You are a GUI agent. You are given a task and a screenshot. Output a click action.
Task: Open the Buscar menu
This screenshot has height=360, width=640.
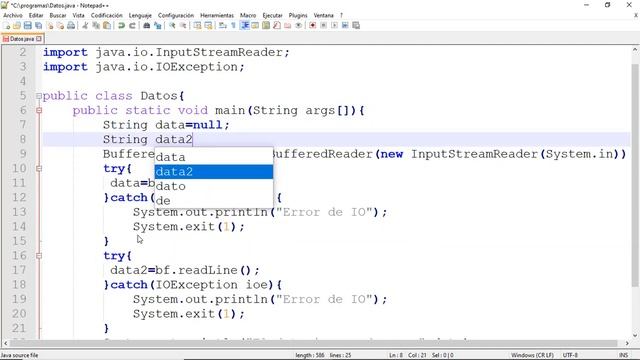[58, 15]
